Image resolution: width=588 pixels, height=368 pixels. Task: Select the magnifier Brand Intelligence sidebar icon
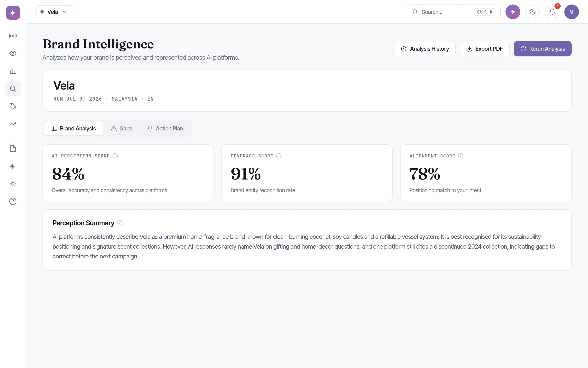[x=13, y=89]
